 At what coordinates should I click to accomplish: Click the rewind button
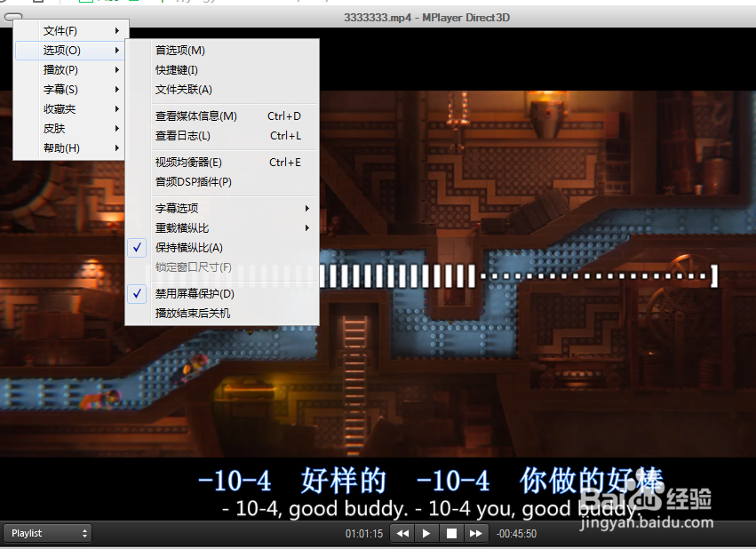tap(402, 534)
